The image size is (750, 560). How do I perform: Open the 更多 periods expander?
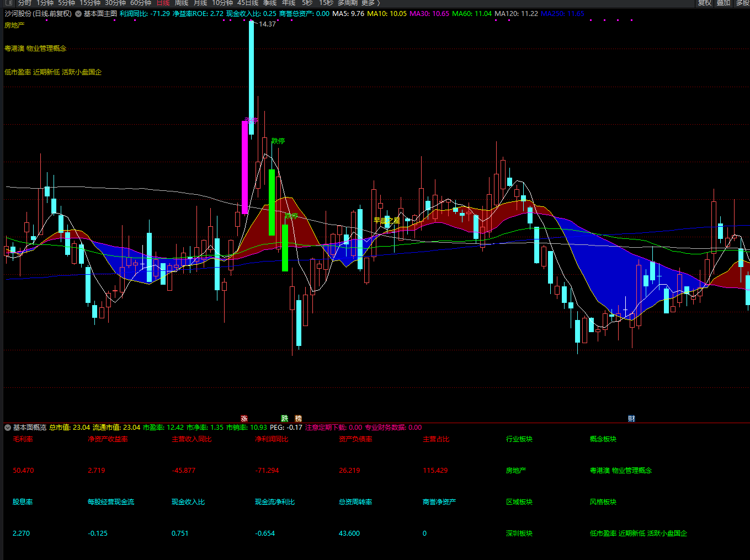coord(370,3)
